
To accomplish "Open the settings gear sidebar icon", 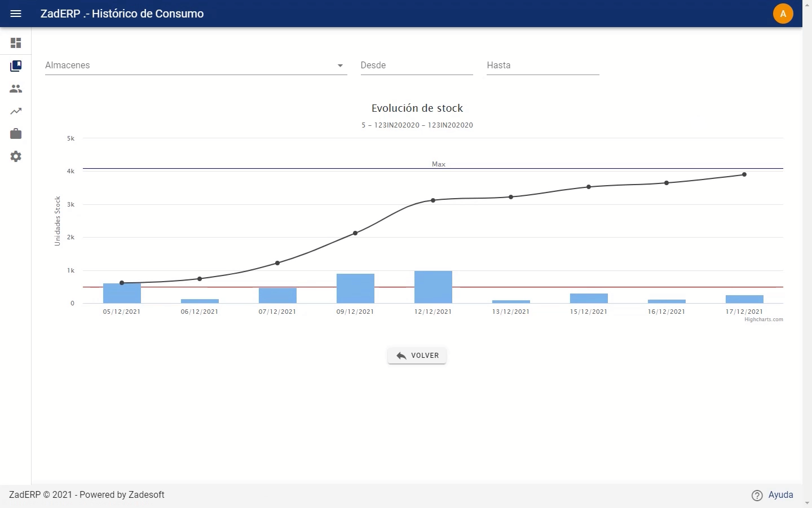I will (x=16, y=156).
